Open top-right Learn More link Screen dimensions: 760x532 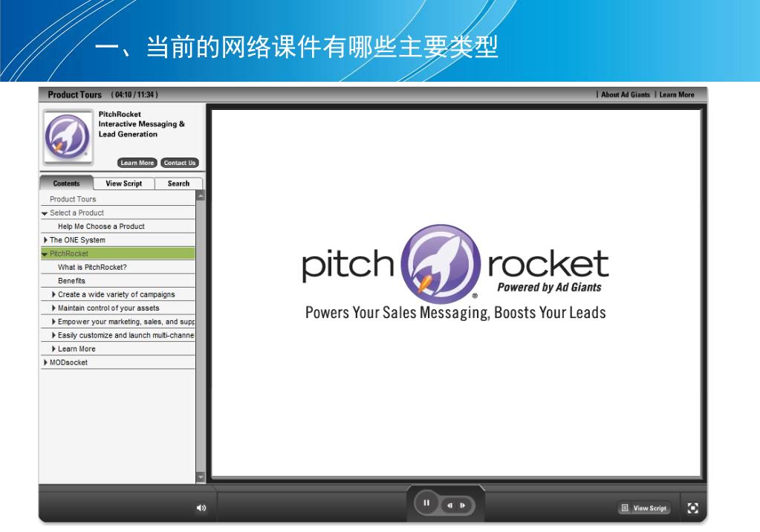pos(677,94)
